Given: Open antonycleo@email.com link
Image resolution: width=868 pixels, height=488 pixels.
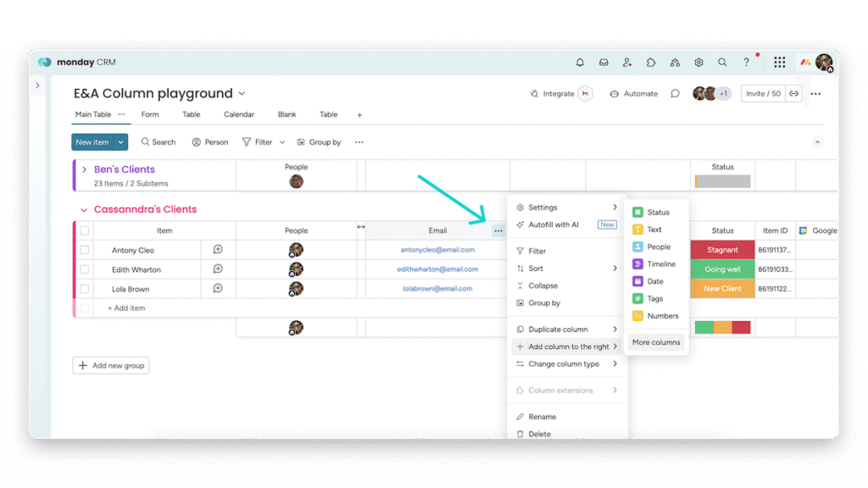Looking at the screenshot, I should (437, 250).
